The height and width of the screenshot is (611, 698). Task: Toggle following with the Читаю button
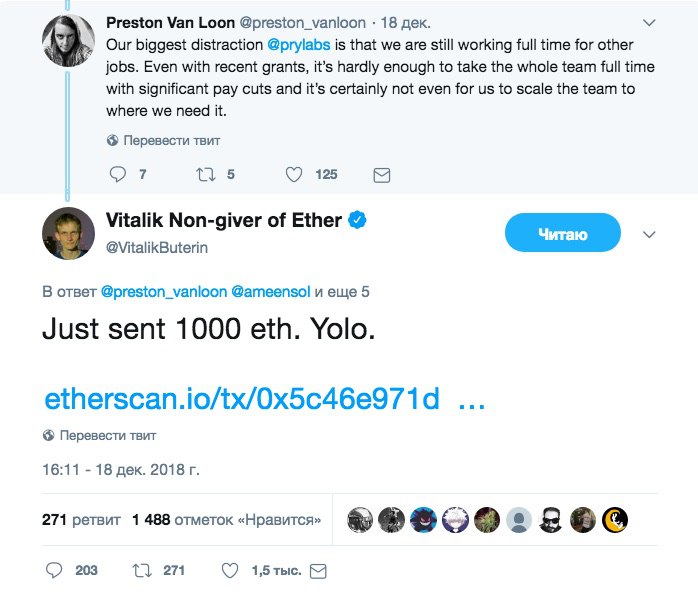tap(563, 235)
